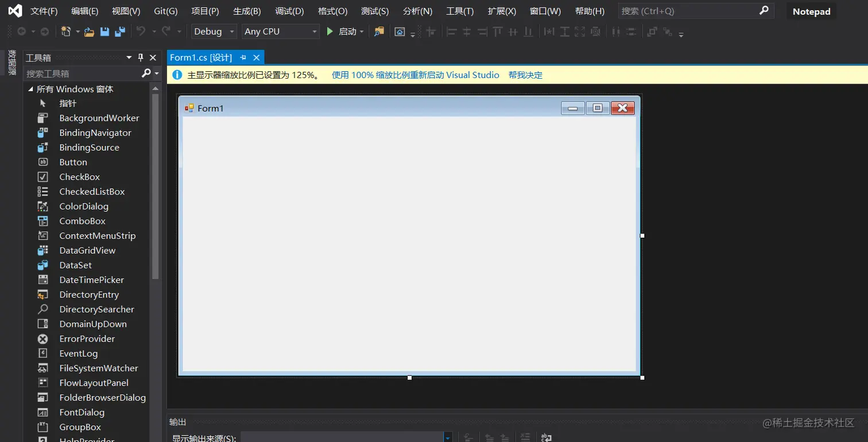868x442 pixels.
Task: Open the 文件(F) menu
Action: 44,11
